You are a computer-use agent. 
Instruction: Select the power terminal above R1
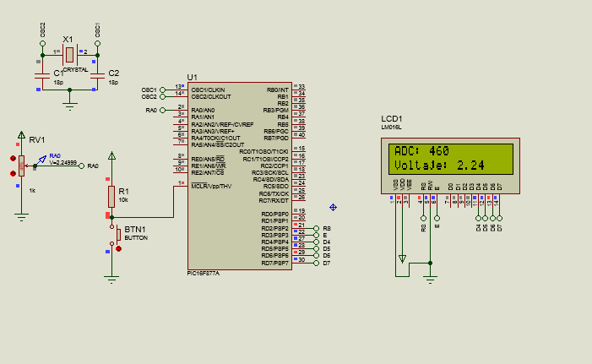point(111,155)
